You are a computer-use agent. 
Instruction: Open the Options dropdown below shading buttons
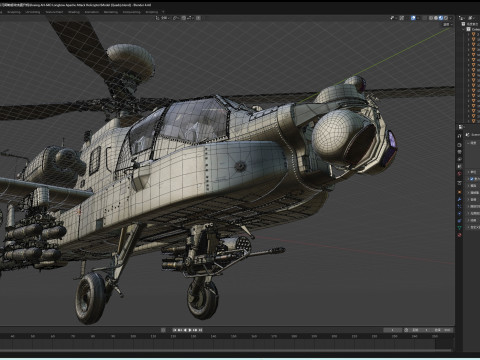pos(448,24)
